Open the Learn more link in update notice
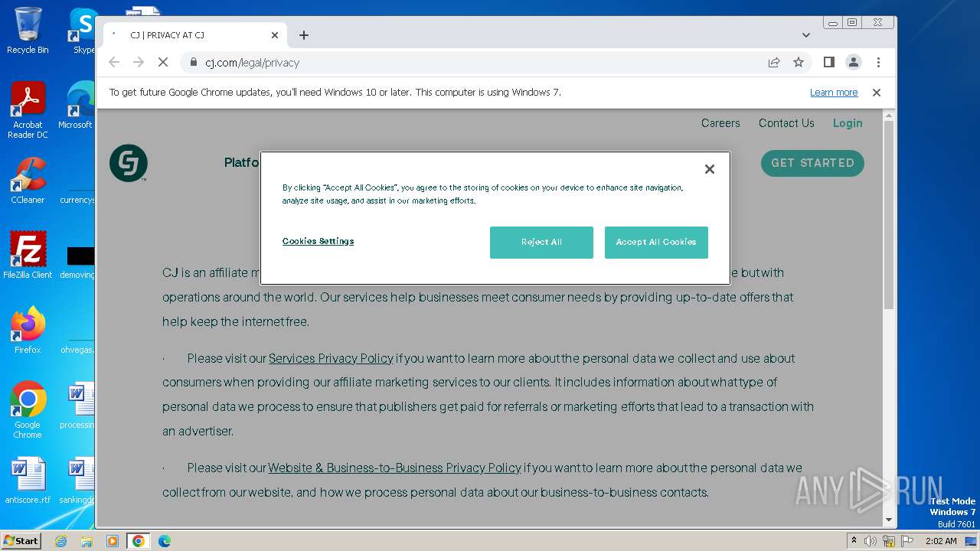This screenshot has height=551, width=980. tap(834, 93)
